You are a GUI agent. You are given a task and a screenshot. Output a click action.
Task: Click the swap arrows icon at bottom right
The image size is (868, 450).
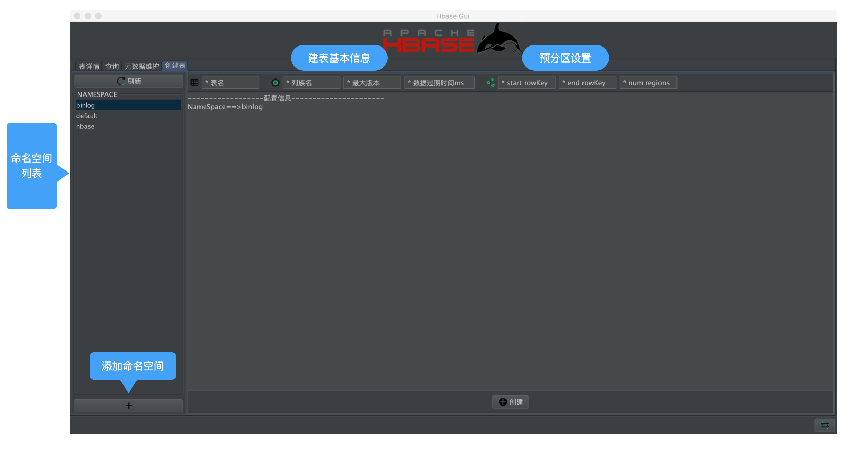tap(825, 425)
